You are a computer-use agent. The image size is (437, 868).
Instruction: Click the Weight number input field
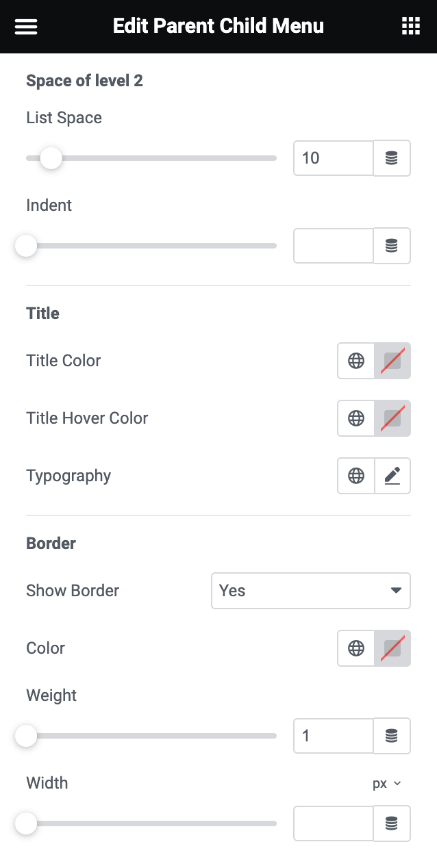coord(334,736)
